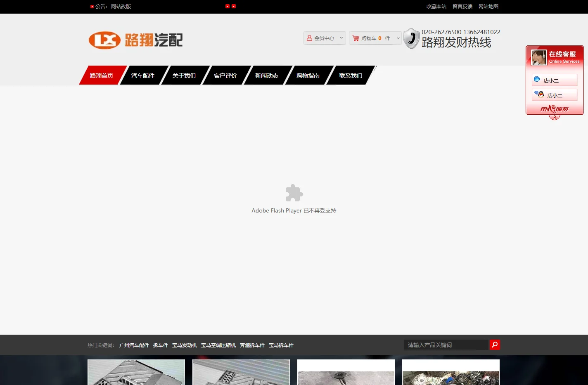588x385 pixels.
Task: Click the product keyword search field
Action: 446,345
